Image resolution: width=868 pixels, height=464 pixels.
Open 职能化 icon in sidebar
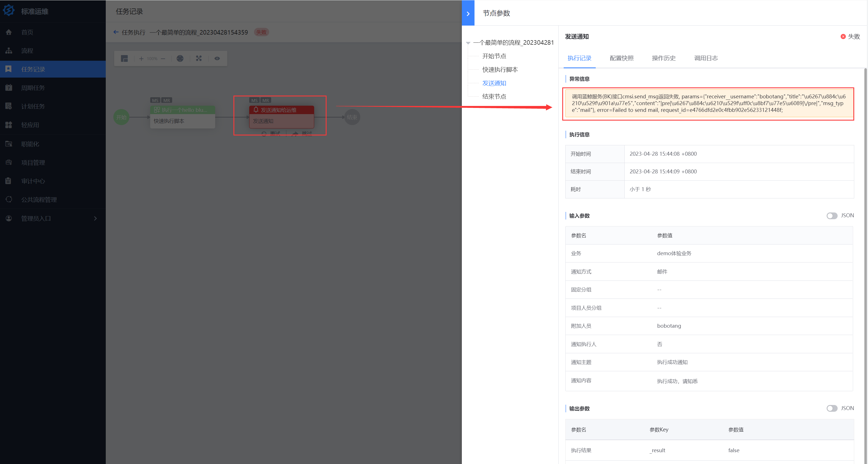[9, 144]
